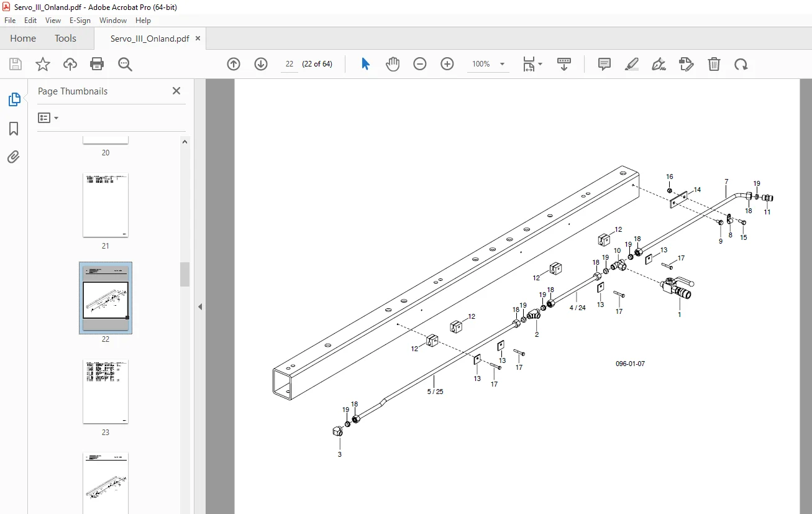Activate the Hand pan tool
The height and width of the screenshot is (514, 812).
[x=393, y=64]
